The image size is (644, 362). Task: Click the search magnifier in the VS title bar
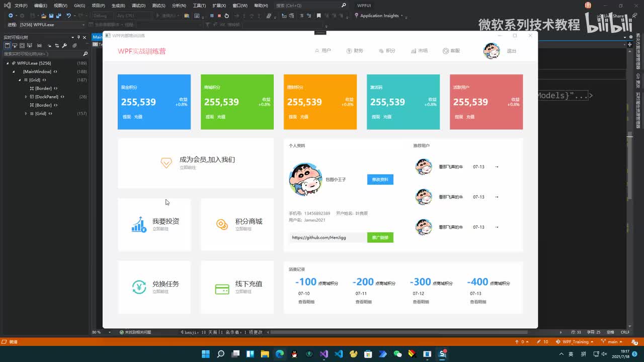click(x=344, y=6)
